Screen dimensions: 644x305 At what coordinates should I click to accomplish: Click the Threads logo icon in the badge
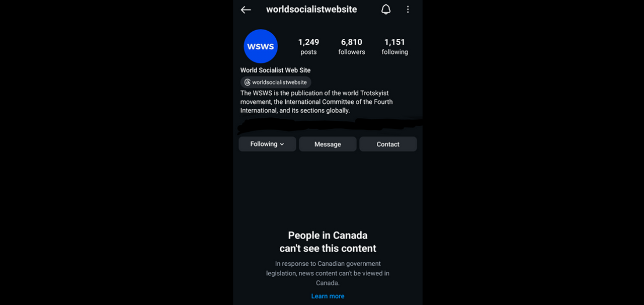click(247, 83)
